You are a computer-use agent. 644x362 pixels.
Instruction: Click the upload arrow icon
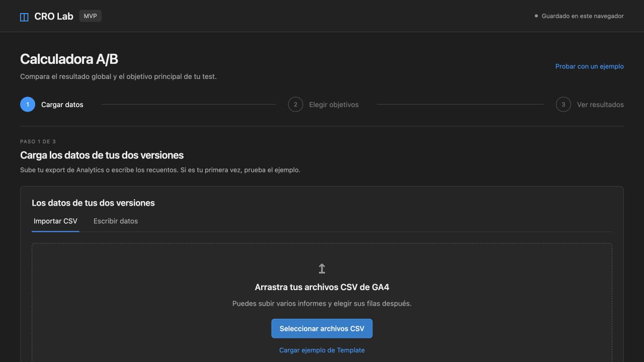tap(322, 268)
